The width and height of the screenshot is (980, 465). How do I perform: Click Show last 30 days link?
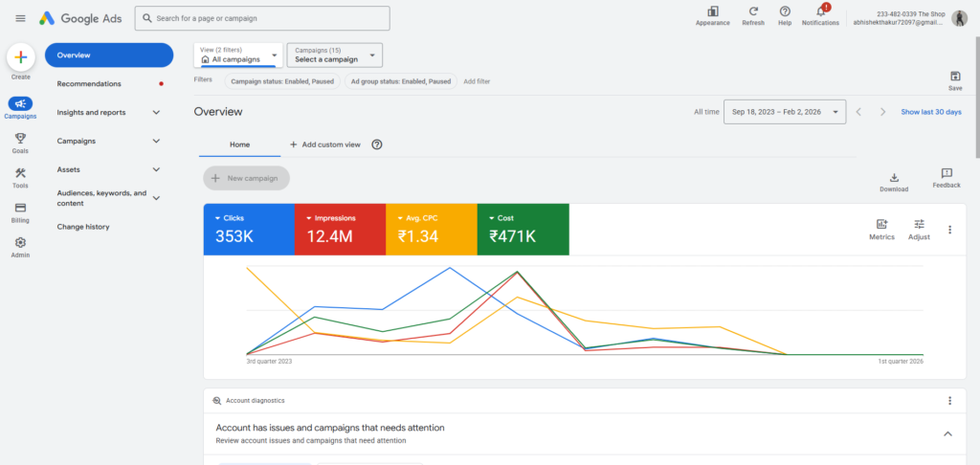tap(930, 112)
